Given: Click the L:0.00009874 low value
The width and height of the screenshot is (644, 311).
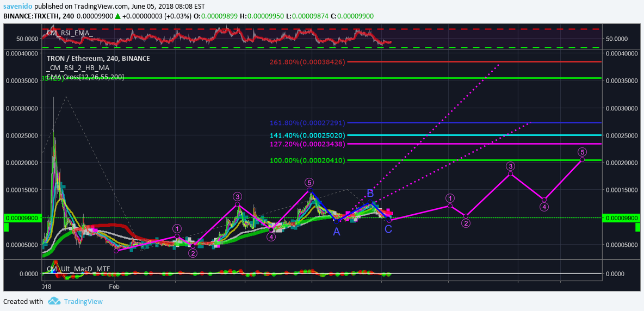Looking at the screenshot, I should (306, 16).
